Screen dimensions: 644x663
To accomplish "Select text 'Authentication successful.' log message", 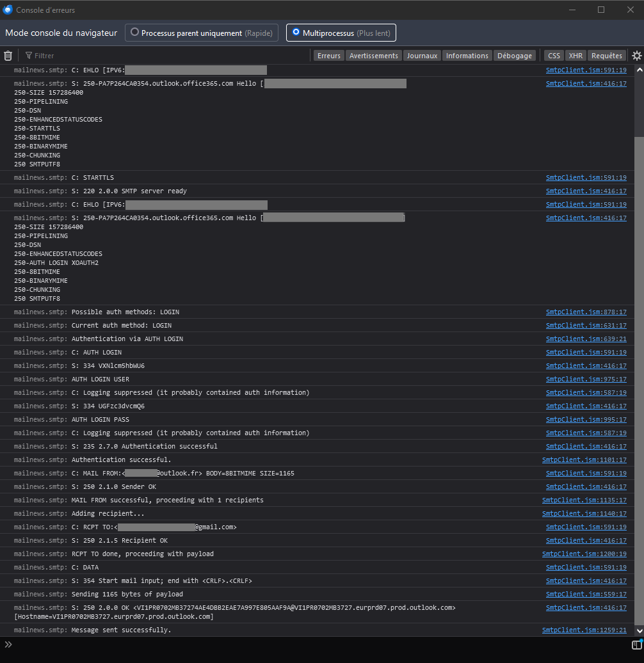I will click(x=122, y=459).
